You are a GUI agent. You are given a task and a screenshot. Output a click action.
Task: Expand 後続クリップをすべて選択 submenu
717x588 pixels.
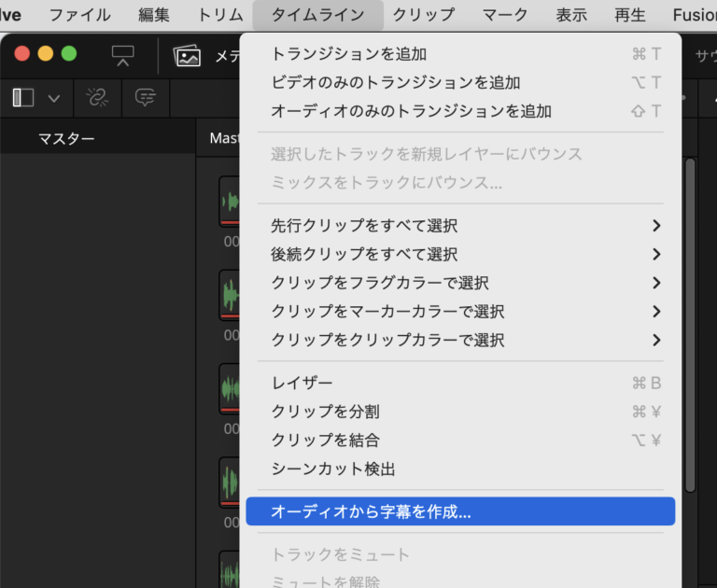click(460, 254)
